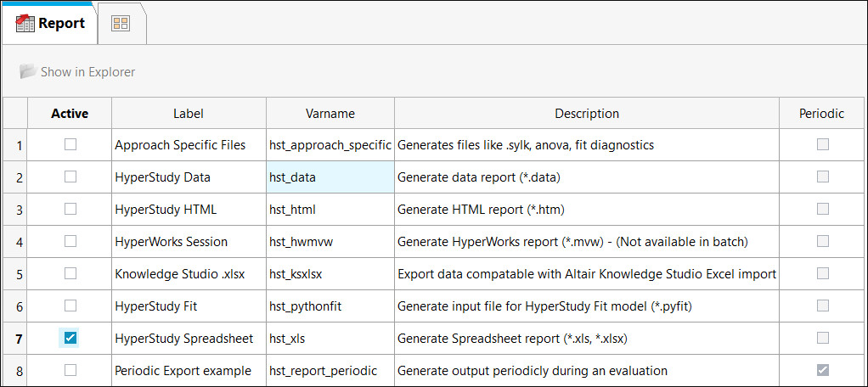The height and width of the screenshot is (387, 868).
Task: Enable Active checkbox for Periodic Export example
Action: click(70, 370)
